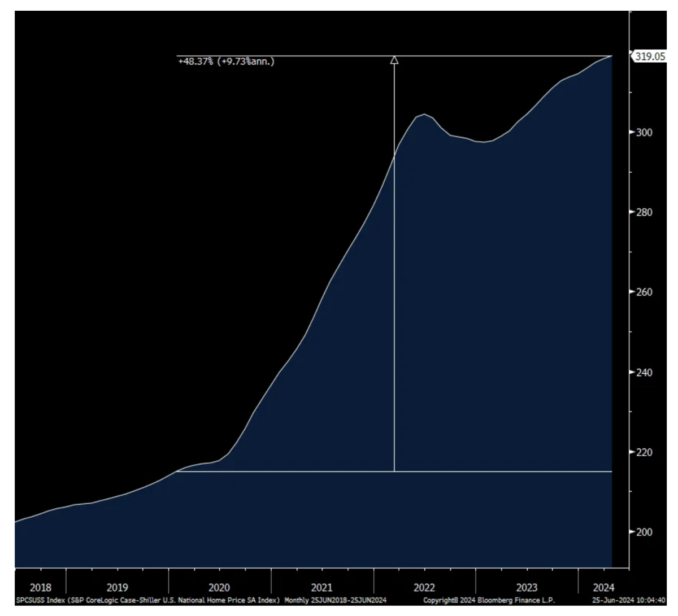Select the 2022 year marker
Image resolution: width=678 pixels, height=616 pixels.
tap(424, 587)
